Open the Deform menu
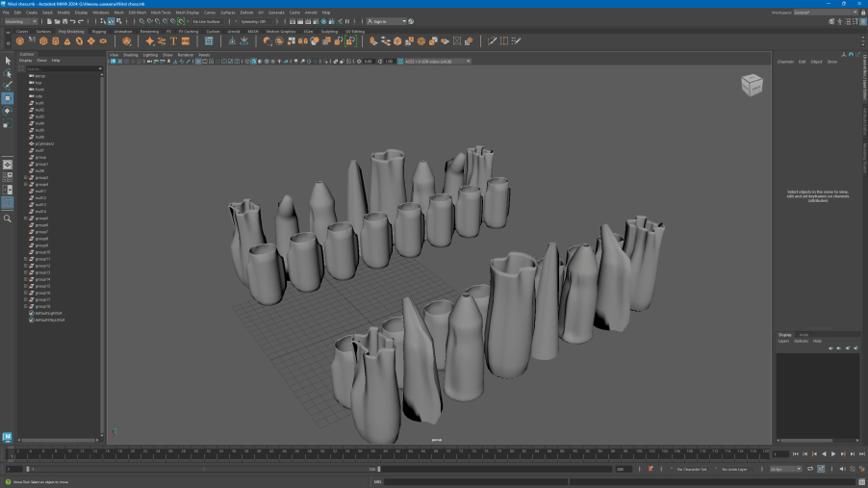The height and width of the screenshot is (488, 868). (x=246, y=13)
